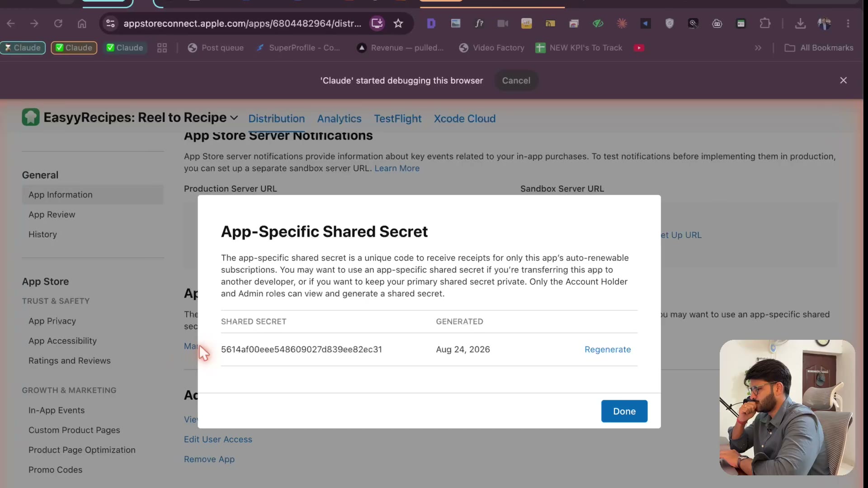The width and height of the screenshot is (868, 488).
Task: Select App Information in the sidebar
Action: tap(93, 195)
